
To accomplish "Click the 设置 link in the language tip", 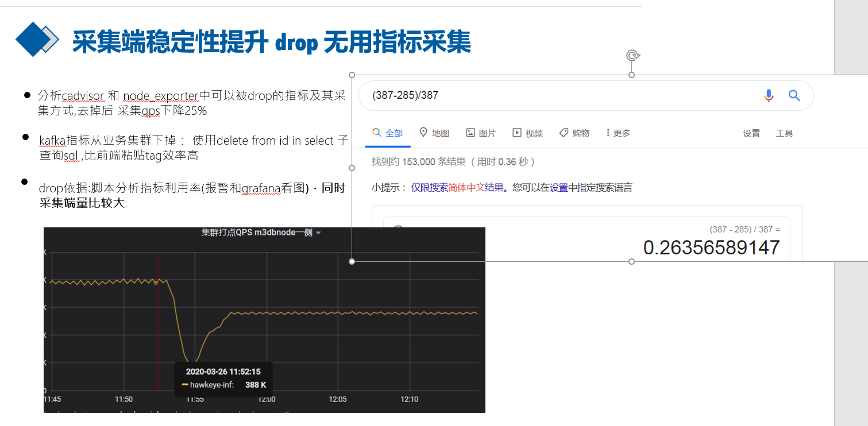I will (x=559, y=188).
